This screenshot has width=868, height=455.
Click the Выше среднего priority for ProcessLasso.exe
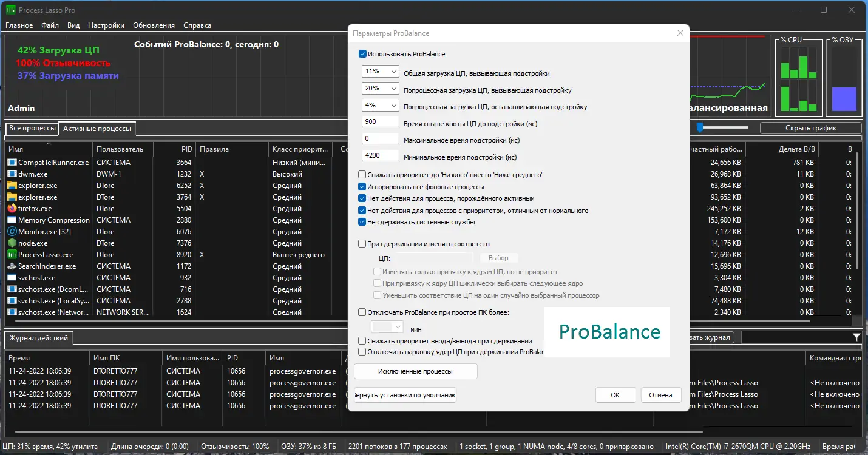pos(299,255)
